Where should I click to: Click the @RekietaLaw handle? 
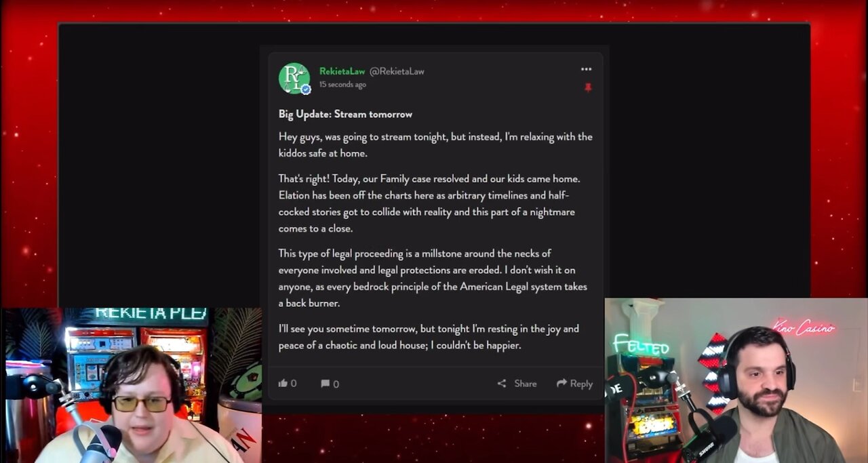point(397,71)
